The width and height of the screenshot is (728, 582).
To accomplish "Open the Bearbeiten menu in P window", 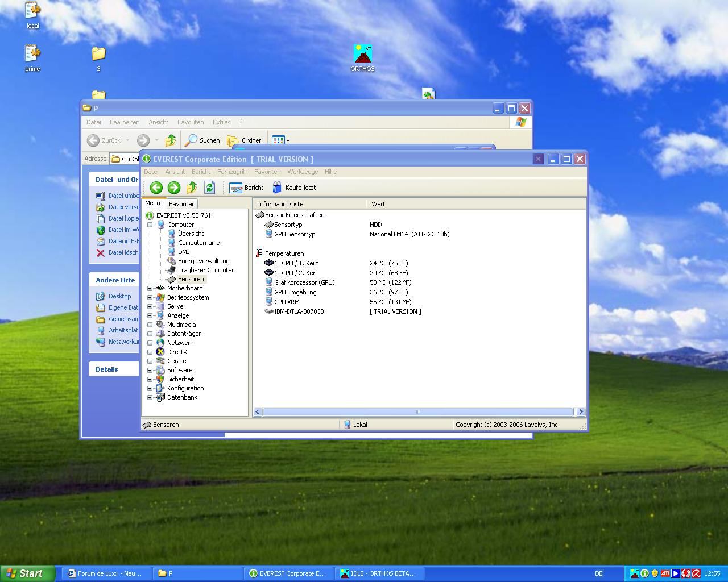I will pos(125,122).
